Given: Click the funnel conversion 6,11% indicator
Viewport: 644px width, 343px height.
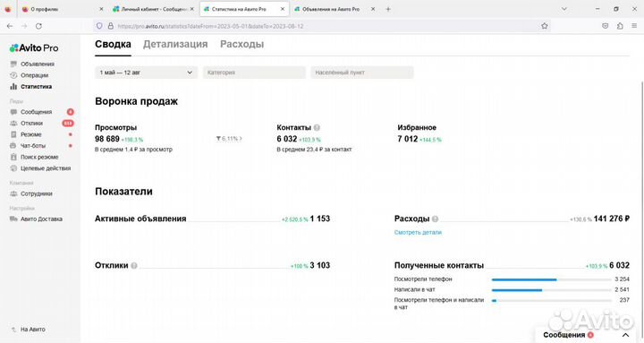Looking at the screenshot, I should [229, 139].
